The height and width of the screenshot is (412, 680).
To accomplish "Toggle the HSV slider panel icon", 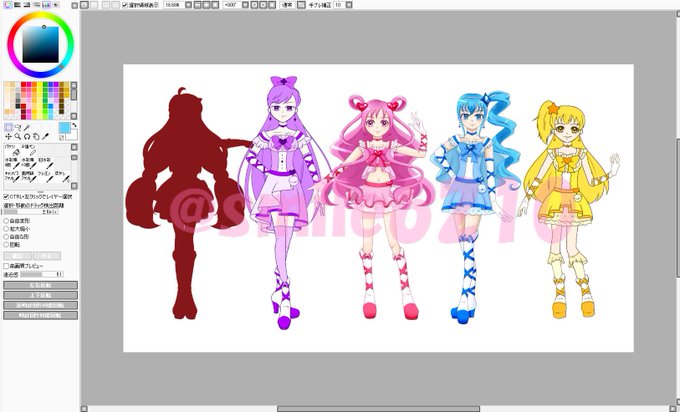I will [26, 5].
